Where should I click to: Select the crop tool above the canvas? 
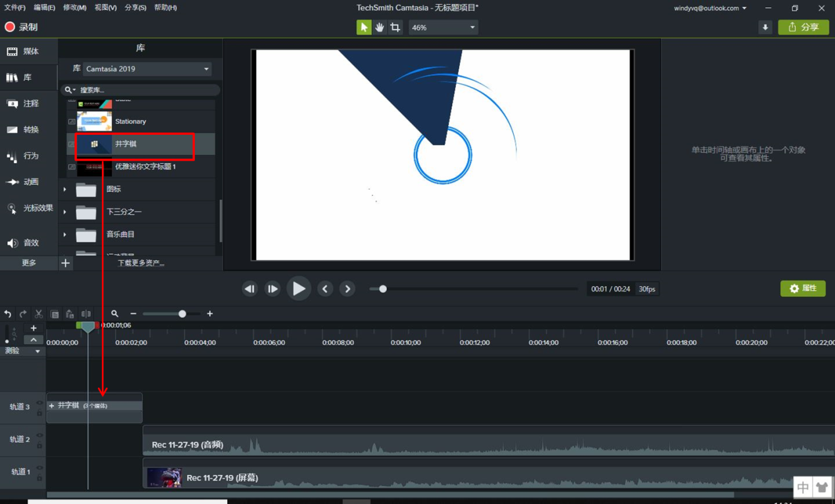(395, 28)
